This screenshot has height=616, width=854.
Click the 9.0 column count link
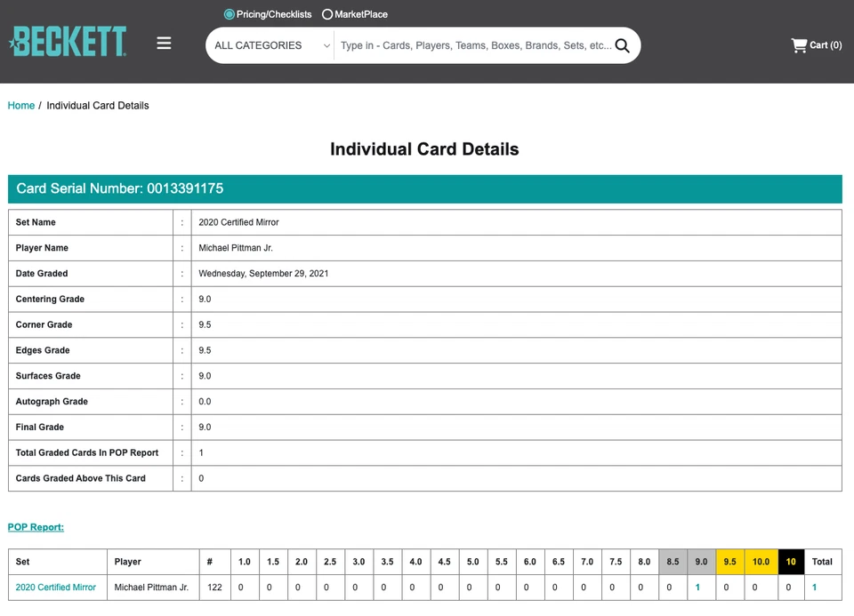pyautogui.click(x=697, y=588)
